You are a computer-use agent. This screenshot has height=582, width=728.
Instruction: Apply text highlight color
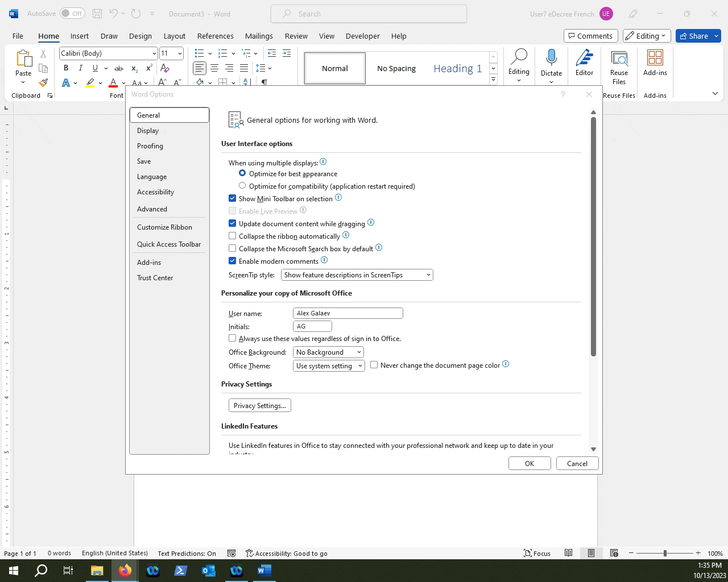90,83
